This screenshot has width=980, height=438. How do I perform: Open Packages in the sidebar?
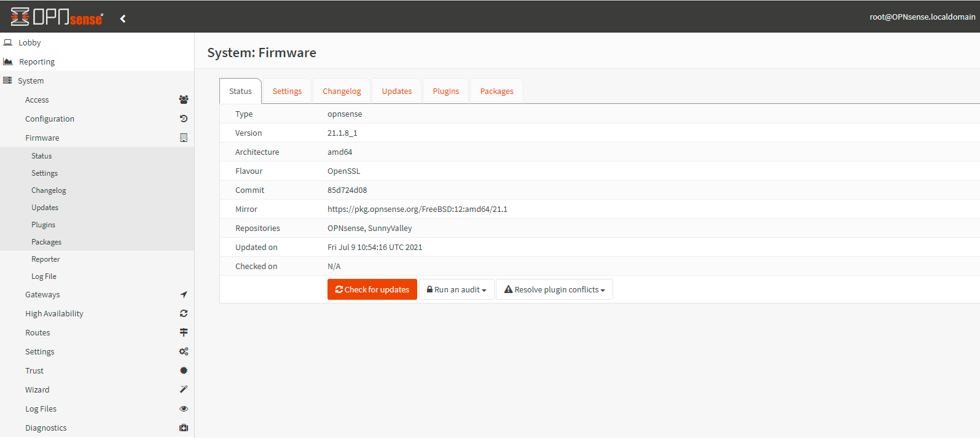(97, 242)
